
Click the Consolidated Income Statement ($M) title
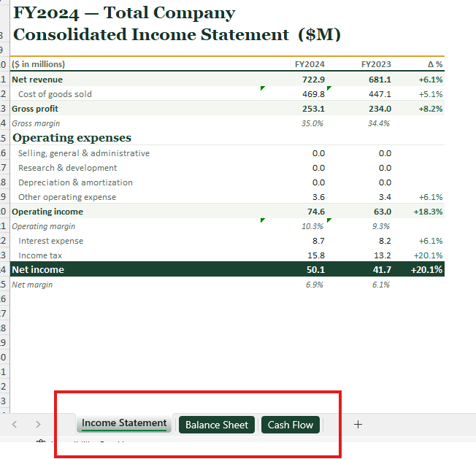point(177,34)
